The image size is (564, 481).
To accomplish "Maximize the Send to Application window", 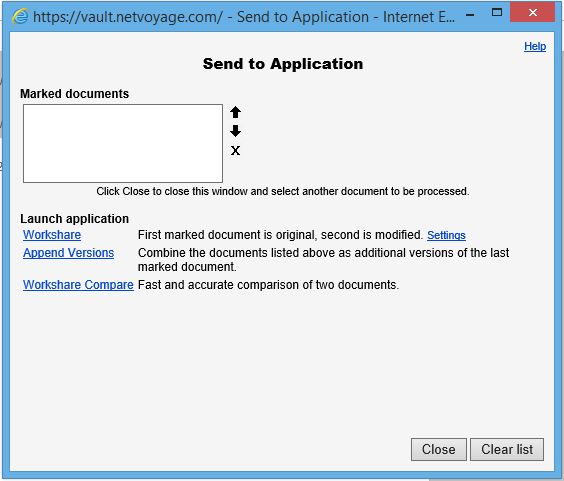I will 497,13.
